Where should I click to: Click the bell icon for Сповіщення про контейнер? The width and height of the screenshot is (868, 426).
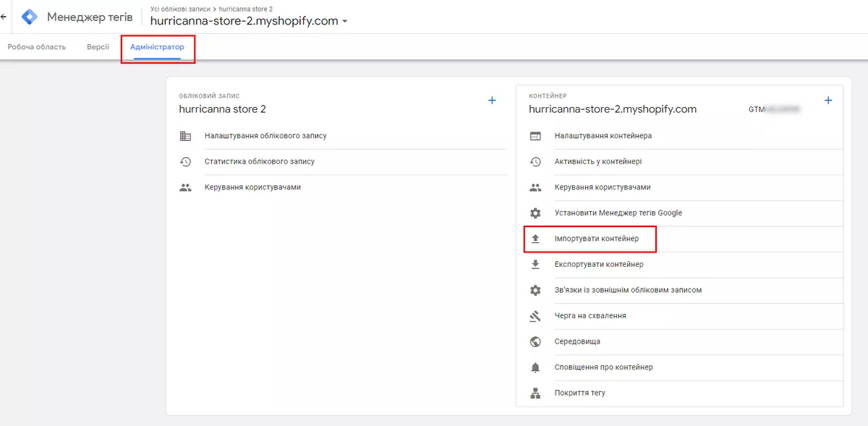pos(535,367)
